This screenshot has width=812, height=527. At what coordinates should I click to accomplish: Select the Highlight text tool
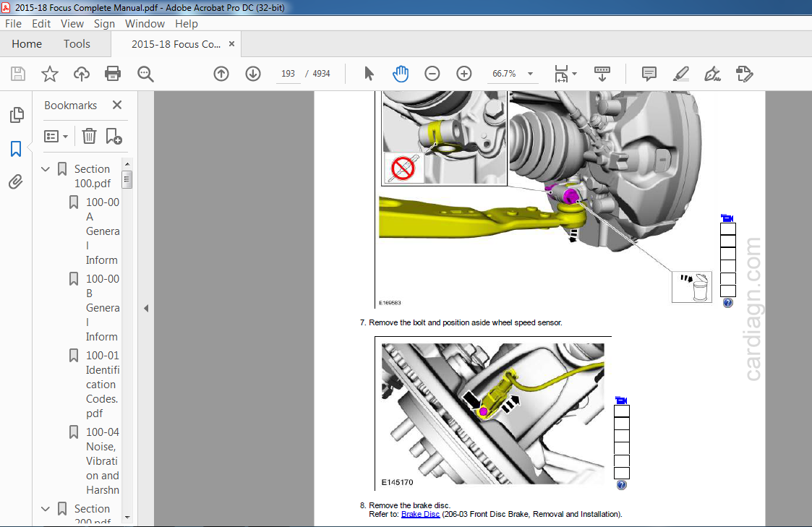[x=681, y=74]
